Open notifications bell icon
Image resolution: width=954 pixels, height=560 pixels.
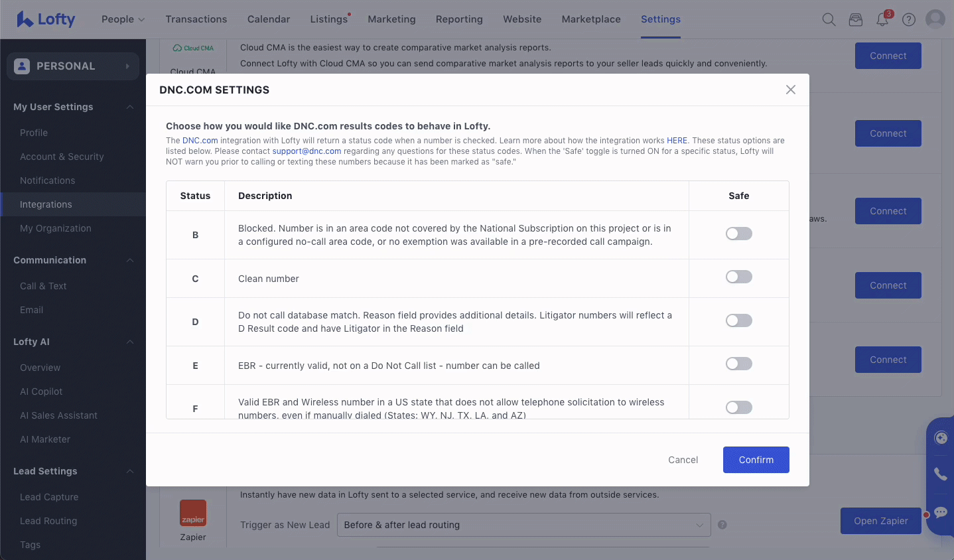tap(882, 19)
